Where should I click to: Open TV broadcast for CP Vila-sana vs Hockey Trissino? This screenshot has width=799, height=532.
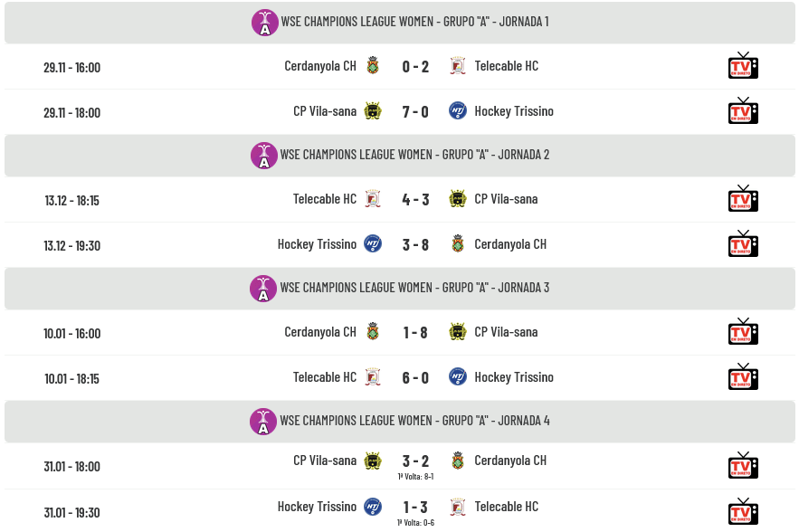click(x=743, y=111)
